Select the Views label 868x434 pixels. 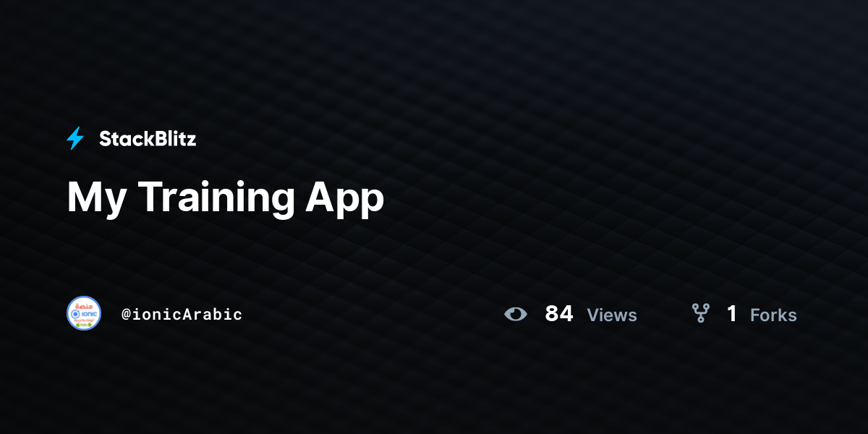(x=612, y=315)
